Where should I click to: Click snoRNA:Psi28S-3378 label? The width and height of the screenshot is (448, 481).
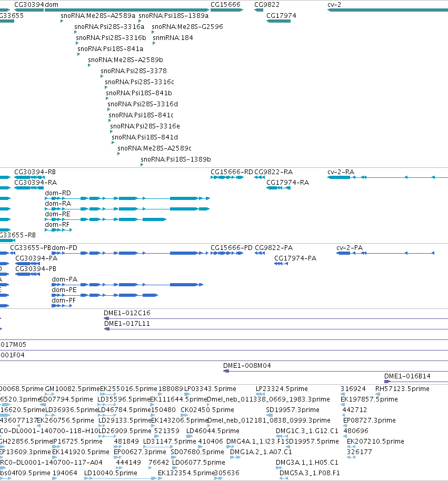click(134, 71)
